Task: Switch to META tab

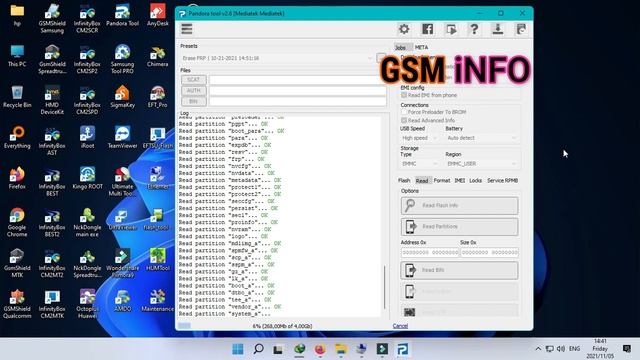Action: (x=421, y=47)
